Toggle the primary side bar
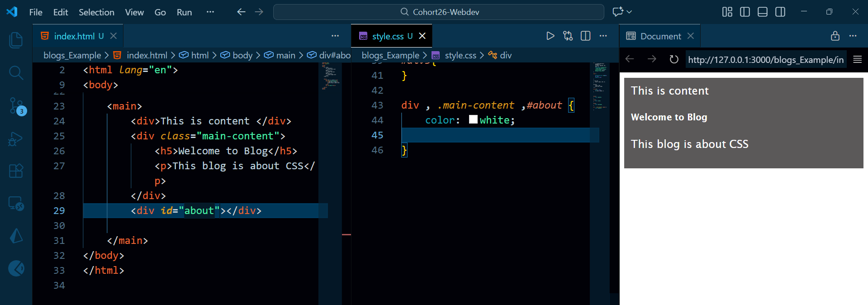The image size is (868, 305). pos(745,12)
